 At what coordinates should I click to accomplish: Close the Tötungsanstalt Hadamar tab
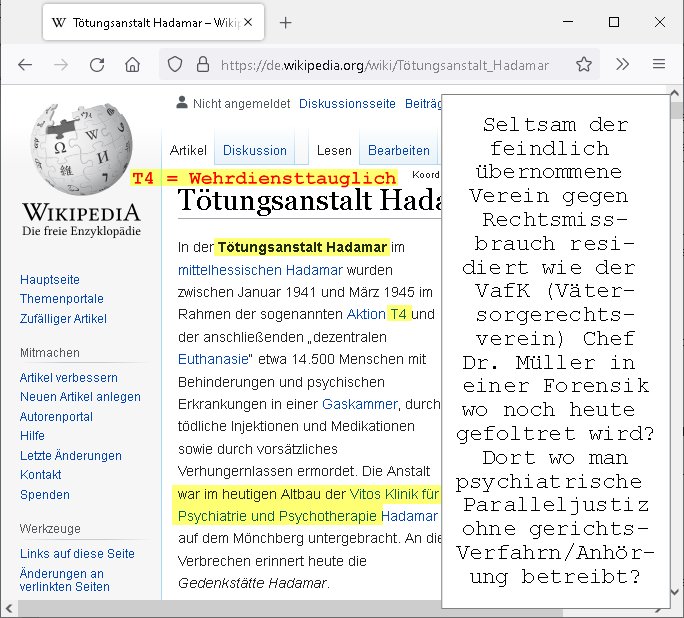coord(248,22)
